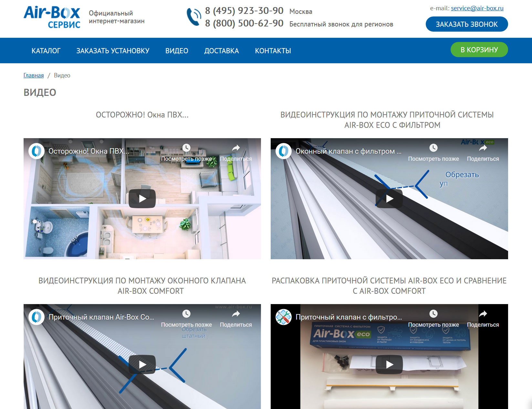Image resolution: width=532 pixels, height=409 pixels.
Task: Select the Видео menu item
Action: click(x=177, y=51)
